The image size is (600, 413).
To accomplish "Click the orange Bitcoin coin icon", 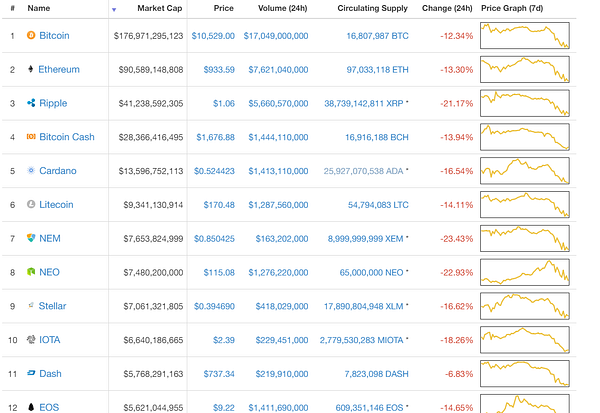I will pos(31,35).
